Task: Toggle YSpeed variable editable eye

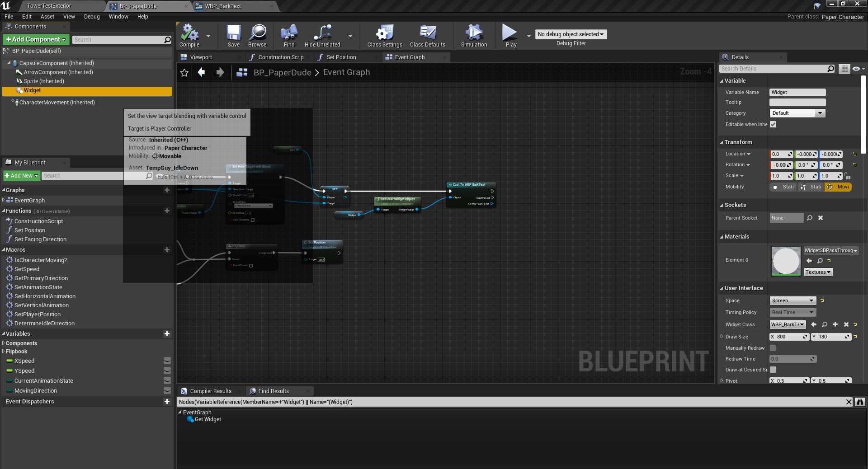Action: pos(167,371)
